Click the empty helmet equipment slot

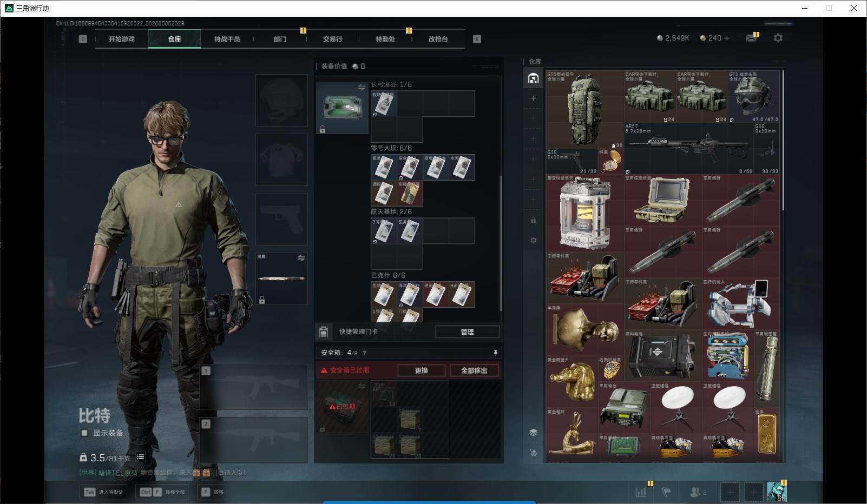tap(281, 101)
